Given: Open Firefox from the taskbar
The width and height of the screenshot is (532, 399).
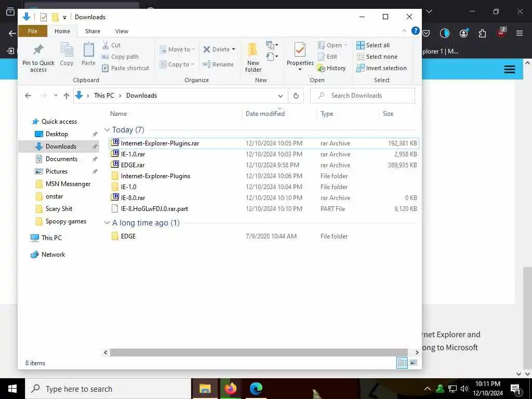Looking at the screenshot, I should [230, 389].
